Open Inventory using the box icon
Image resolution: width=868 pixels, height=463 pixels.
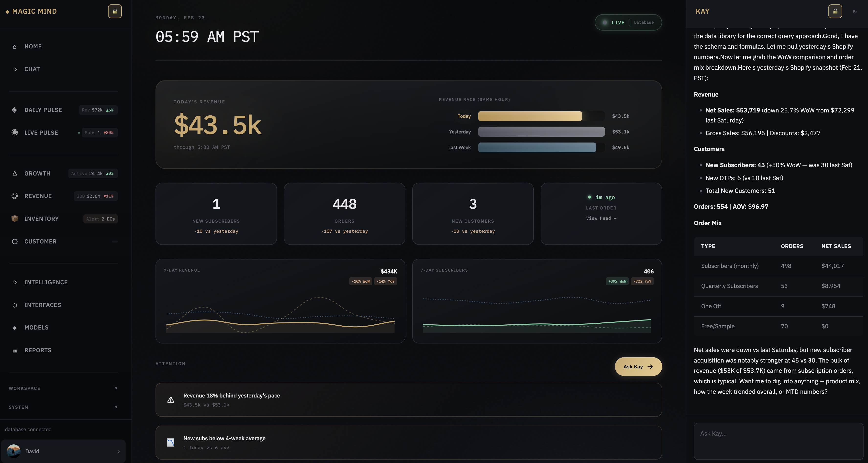[14, 219]
